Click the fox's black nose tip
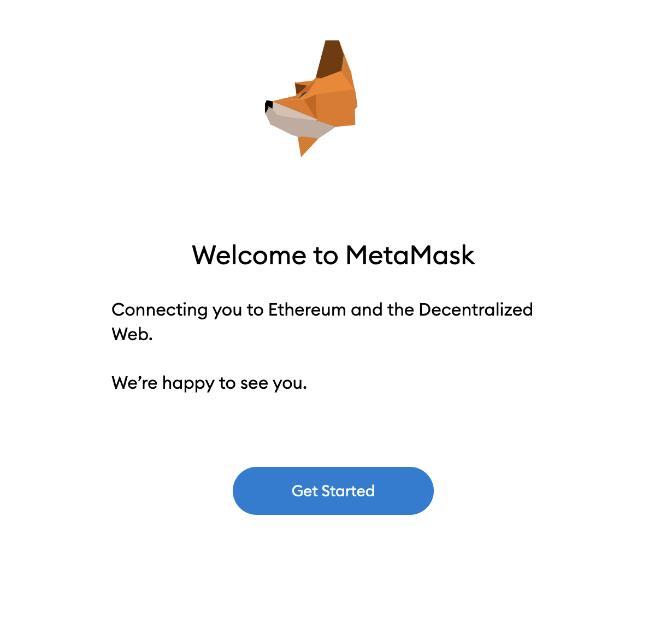The height and width of the screenshot is (629, 672). (x=268, y=105)
